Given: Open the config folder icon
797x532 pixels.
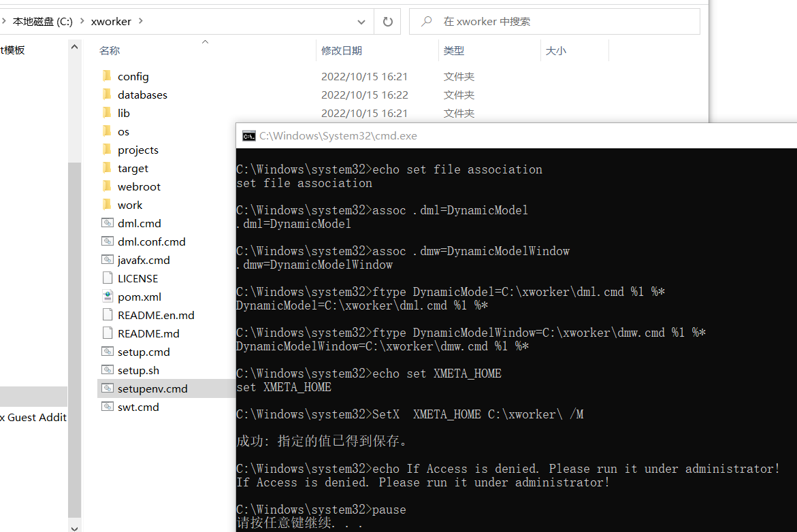Looking at the screenshot, I should (x=106, y=76).
